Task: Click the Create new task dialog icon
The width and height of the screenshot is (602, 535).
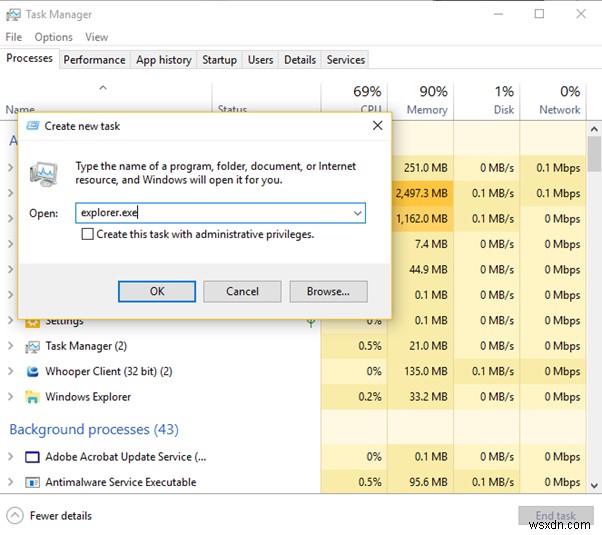Action: tap(33, 126)
